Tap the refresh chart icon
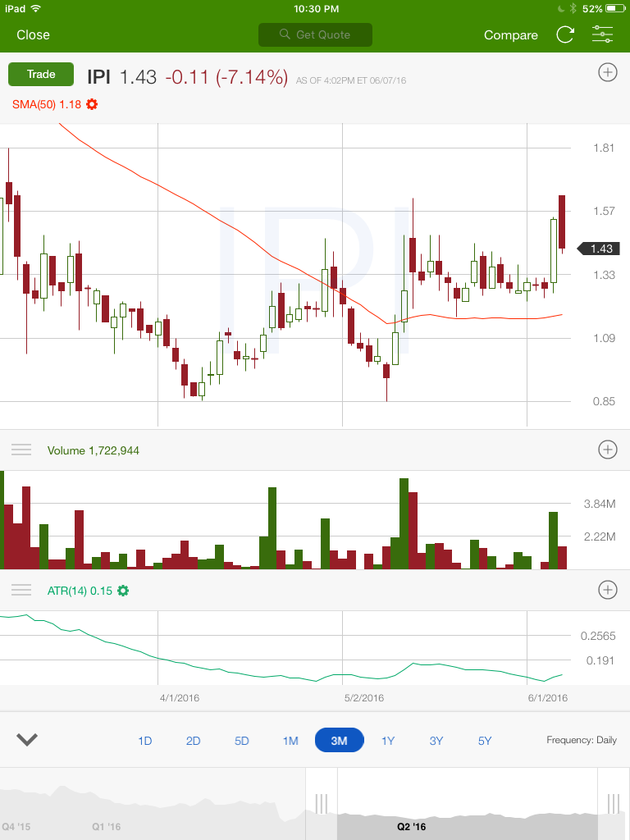 [565, 34]
